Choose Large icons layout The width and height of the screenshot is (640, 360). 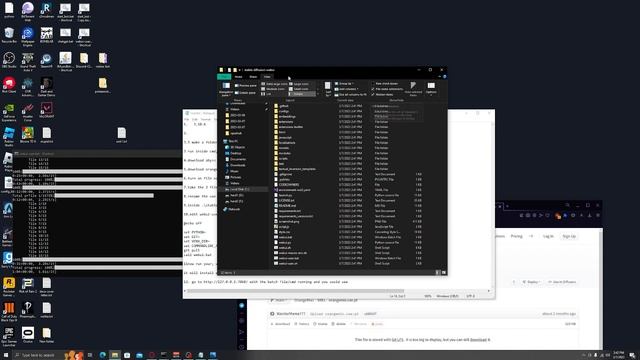click(299, 84)
